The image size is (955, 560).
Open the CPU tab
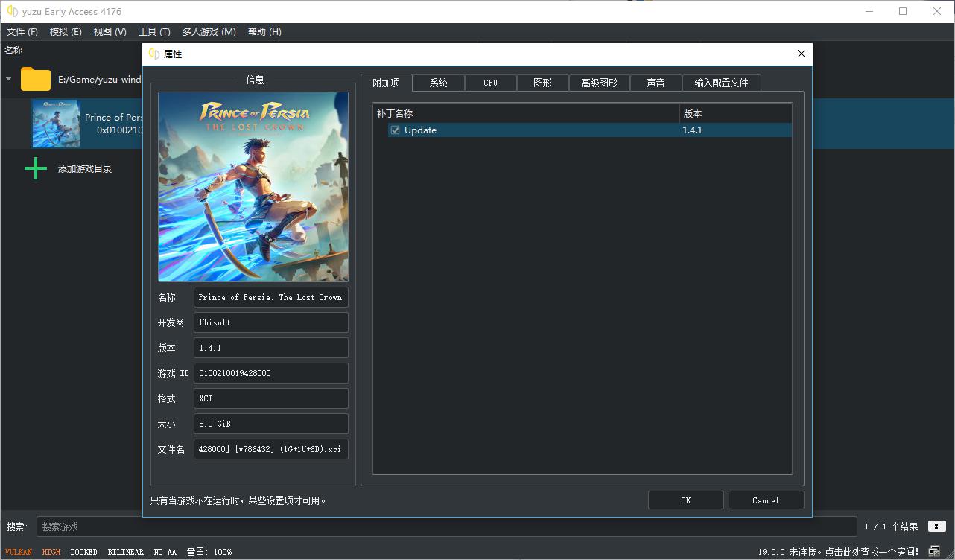(x=490, y=83)
